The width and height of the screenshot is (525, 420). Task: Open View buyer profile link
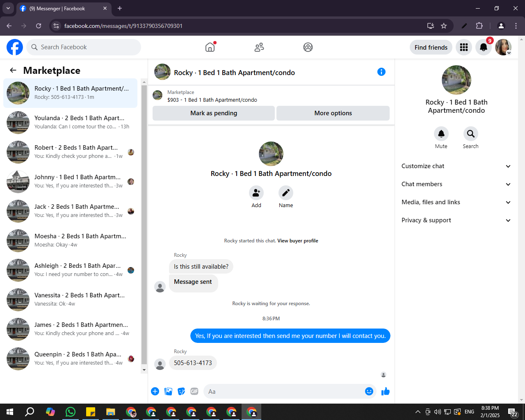coord(298,241)
